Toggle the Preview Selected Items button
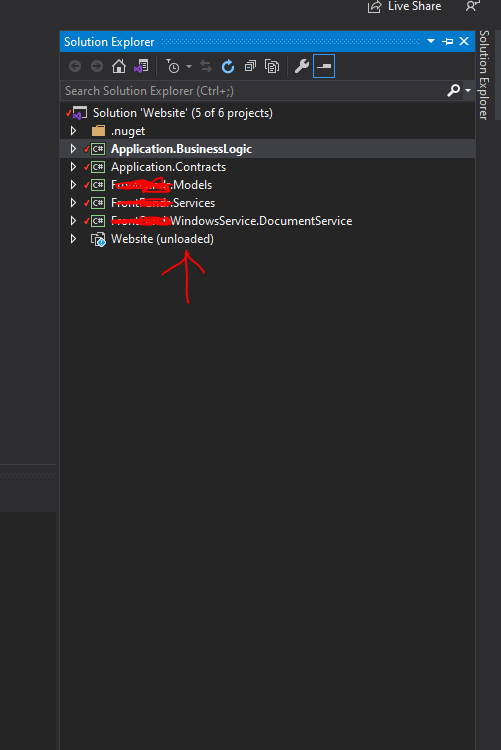Screen dimensions: 501x750 (x=324, y=66)
